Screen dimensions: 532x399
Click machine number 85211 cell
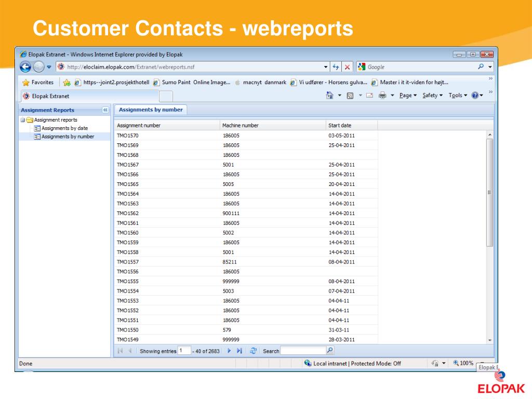point(230,262)
